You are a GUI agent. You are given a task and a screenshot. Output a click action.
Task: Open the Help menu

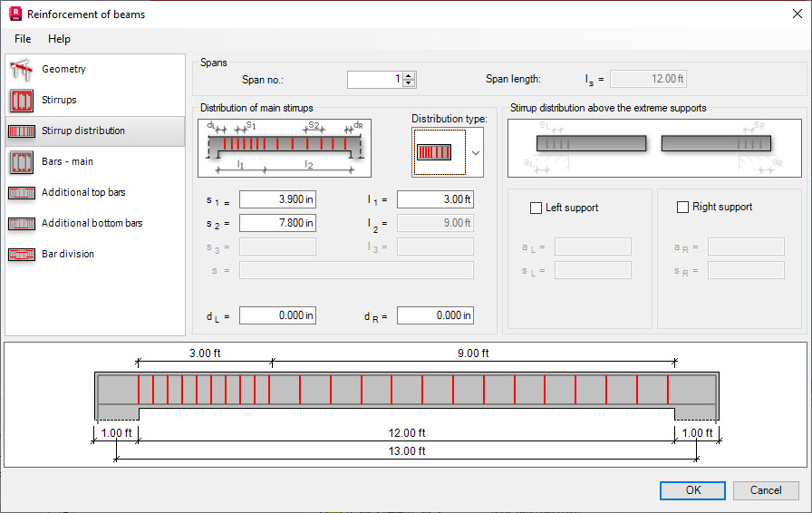click(59, 39)
